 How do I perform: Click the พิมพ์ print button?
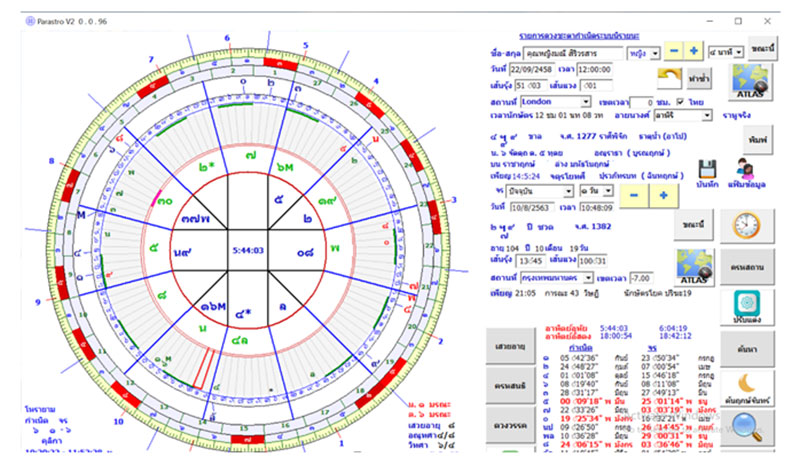click(x=758, y=139)
